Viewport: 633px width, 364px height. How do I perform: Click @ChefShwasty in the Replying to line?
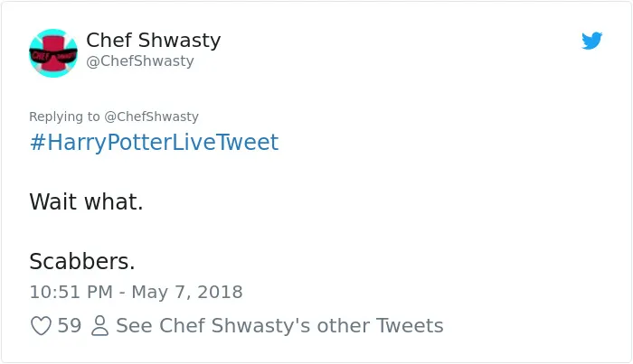click(x=151, y=117)
